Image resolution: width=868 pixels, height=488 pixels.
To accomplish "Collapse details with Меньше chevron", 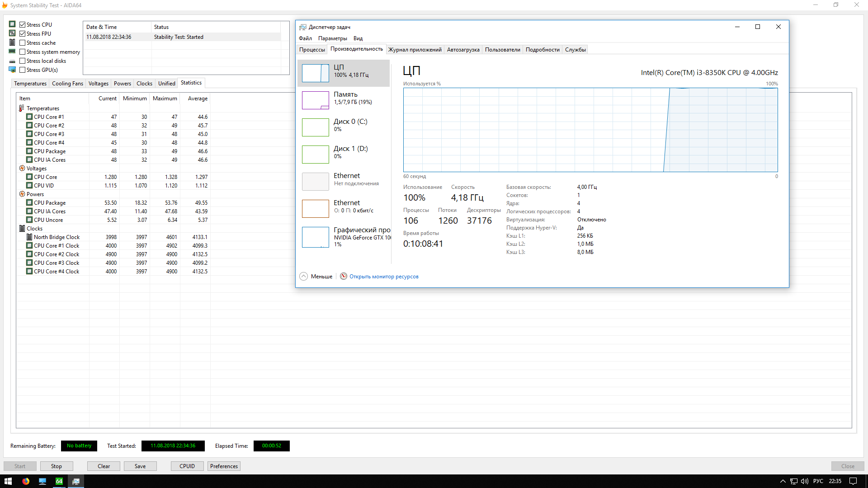I will click(304, 276).
